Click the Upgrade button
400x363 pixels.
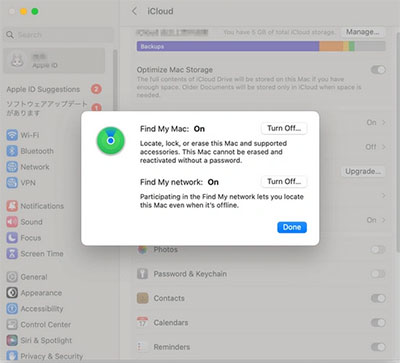point(363,171)
